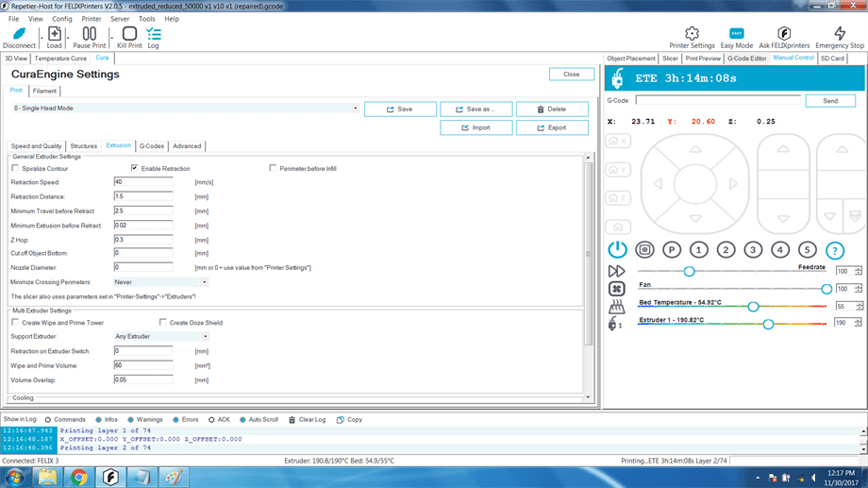Switch to Filament tab
The height and width of the screenshot is (488, 868).
44,91
